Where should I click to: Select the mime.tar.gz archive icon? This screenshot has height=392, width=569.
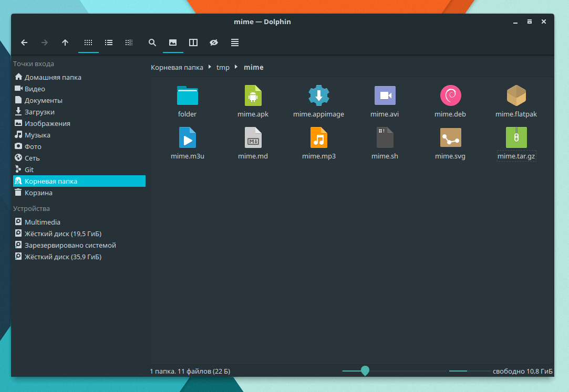[516, 137]
